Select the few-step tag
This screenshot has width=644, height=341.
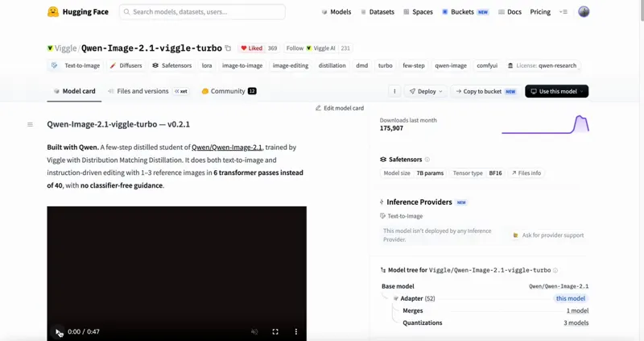point(414,65)
